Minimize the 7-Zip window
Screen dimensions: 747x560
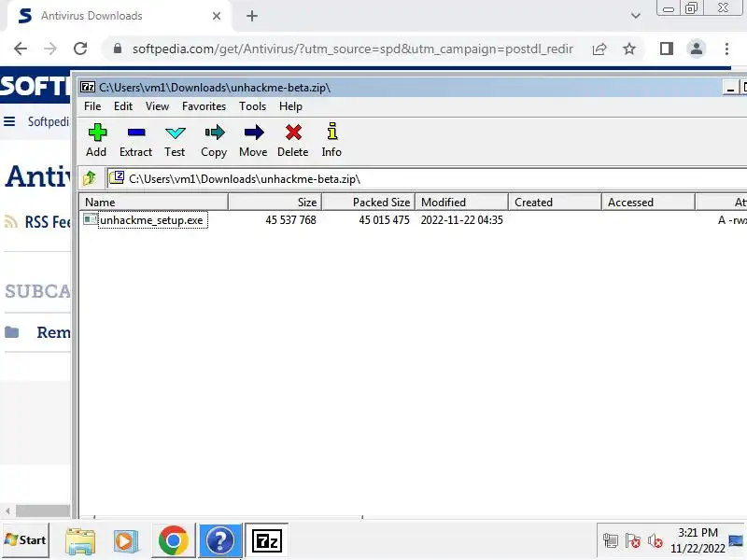click(x=730, y=88)
